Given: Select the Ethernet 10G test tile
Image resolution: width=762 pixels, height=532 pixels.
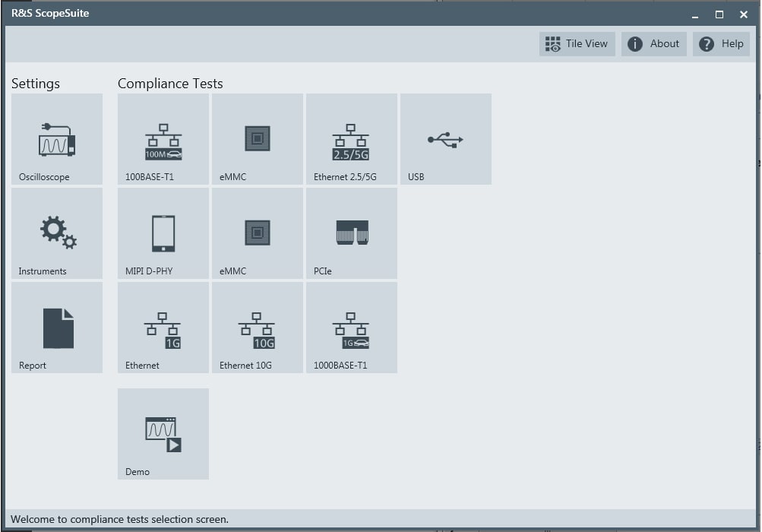Looking at the screenshot, I should 257,328.
